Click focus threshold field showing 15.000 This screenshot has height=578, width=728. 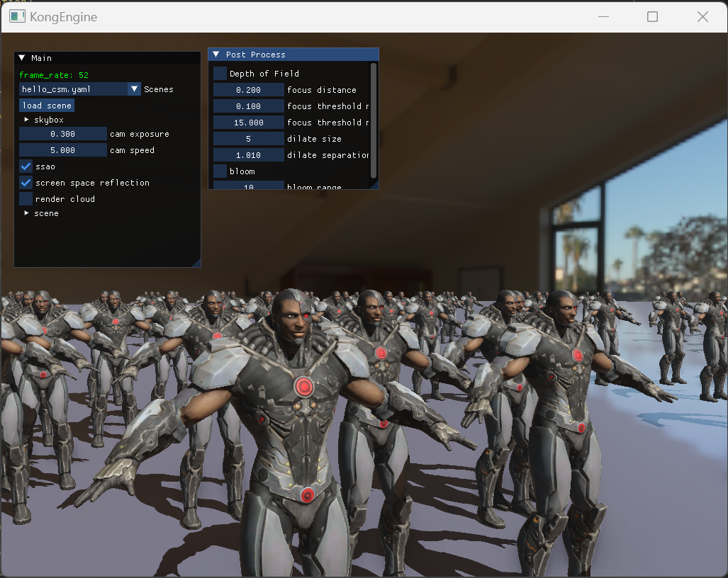point(248,122)
